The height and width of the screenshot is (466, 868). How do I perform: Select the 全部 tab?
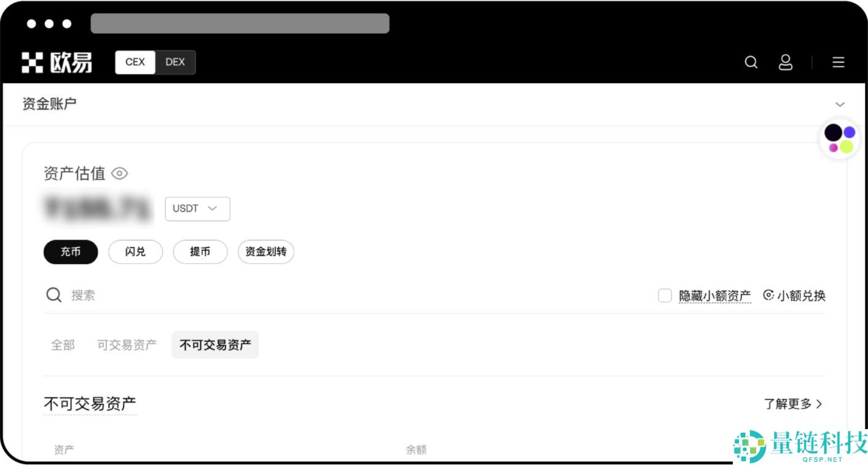tap(63, 345)
